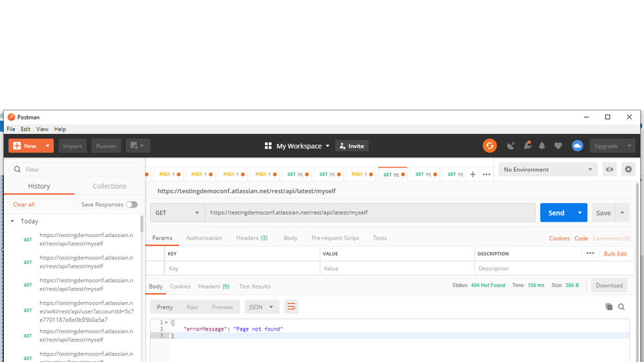Screen dimensions: 644x362
Task: Click the params table three-dots options
Action: (590, 253)
